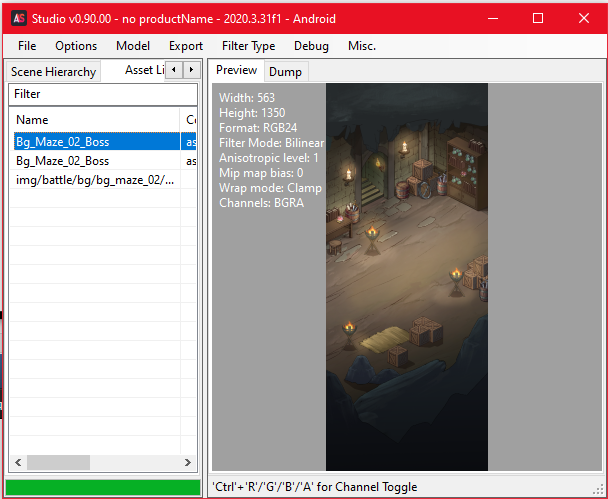The image size is (608, 499).
Task: Select the second, unhighlighted Bg_Maze_02_Boss row
Action: [x=103, y=161]
